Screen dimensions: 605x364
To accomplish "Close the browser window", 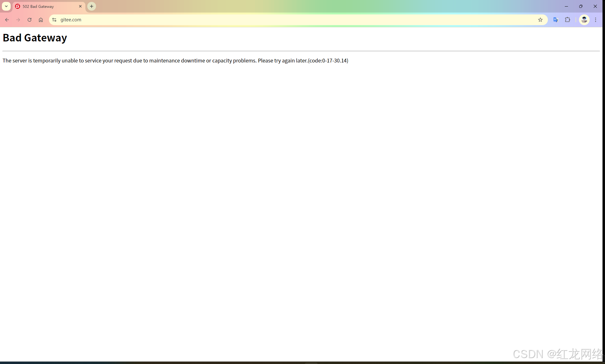I will pyautogui.click(x=595, y=6).
